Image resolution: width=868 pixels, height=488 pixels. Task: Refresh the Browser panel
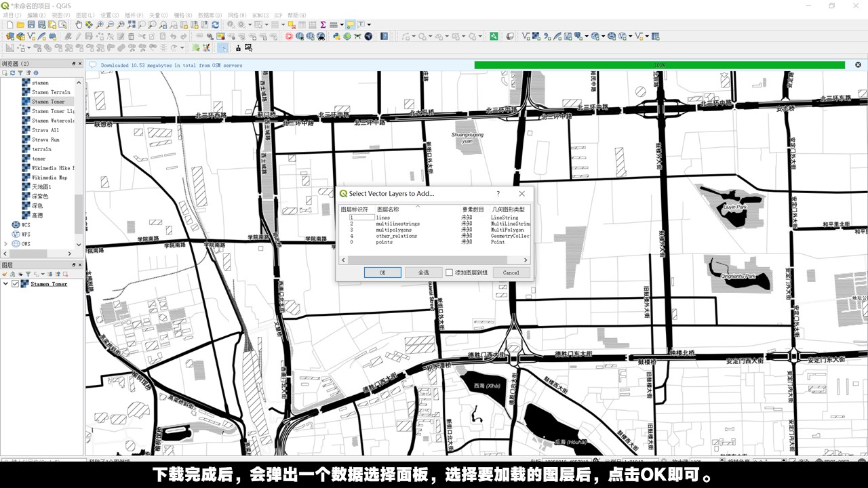coord(12,73)
